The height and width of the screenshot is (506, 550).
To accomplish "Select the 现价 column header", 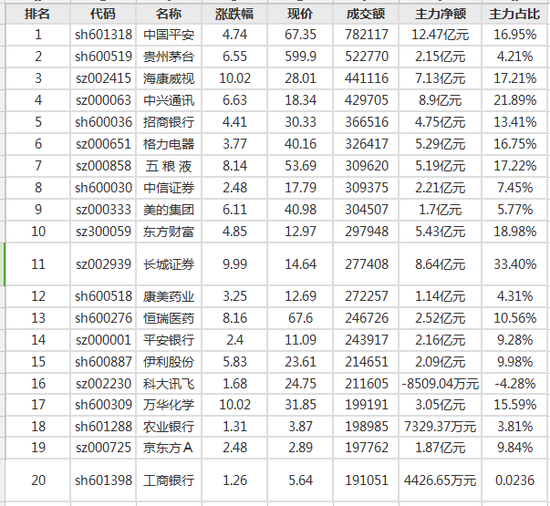I will [300, 14].
